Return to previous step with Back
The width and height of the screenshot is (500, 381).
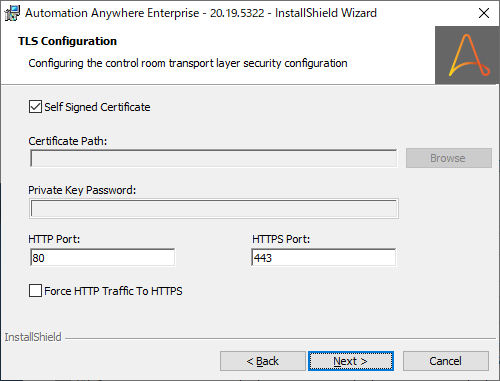pos(263,361)
